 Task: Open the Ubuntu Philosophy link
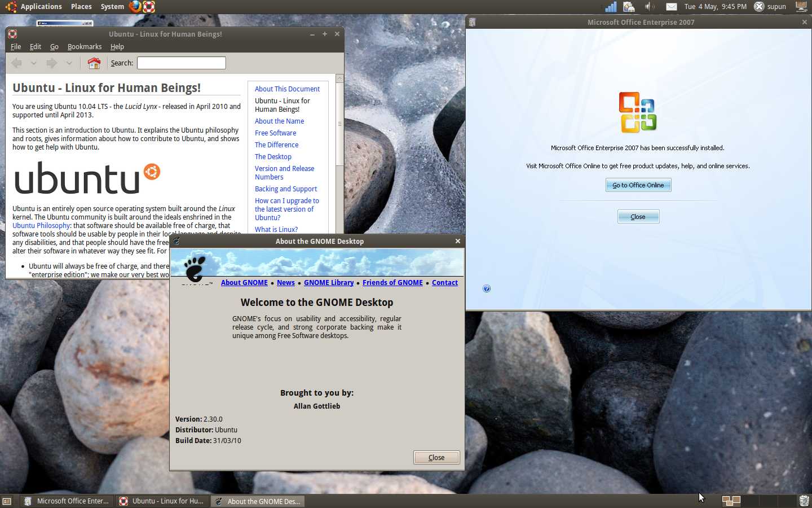[x=41, y=226]
